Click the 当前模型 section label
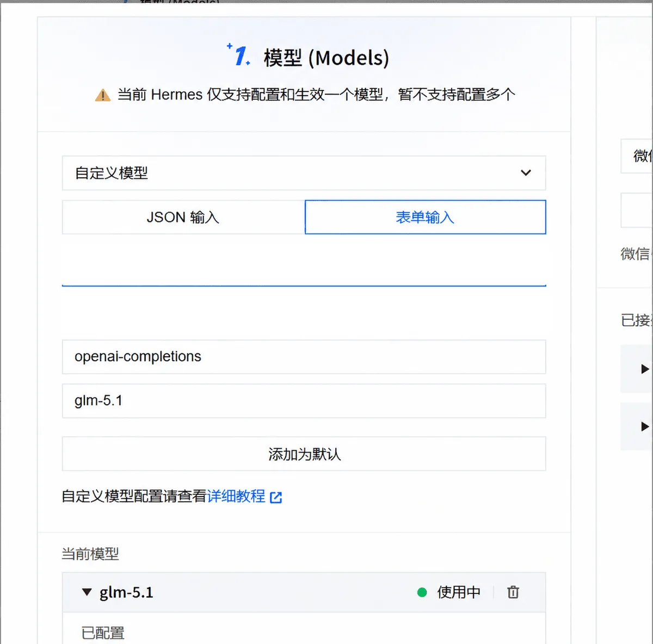The image size is (653, 644). [x=90, y=554]
